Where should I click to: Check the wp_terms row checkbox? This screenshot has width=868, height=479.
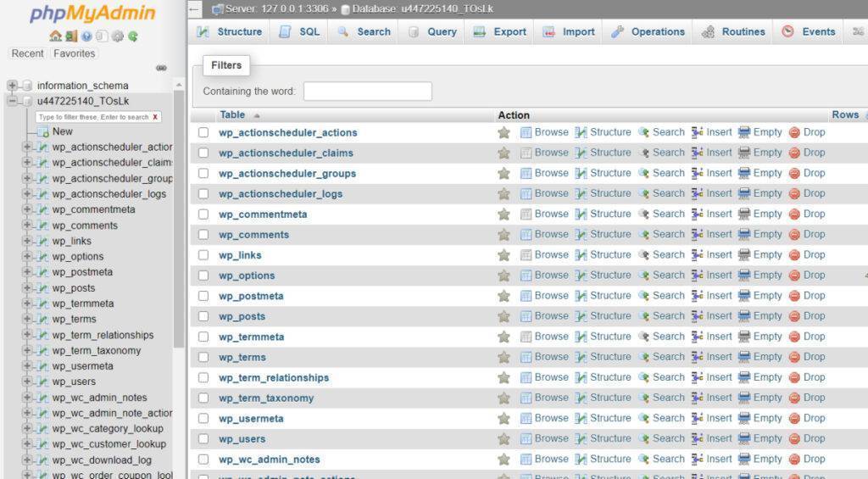pos(203,357)
